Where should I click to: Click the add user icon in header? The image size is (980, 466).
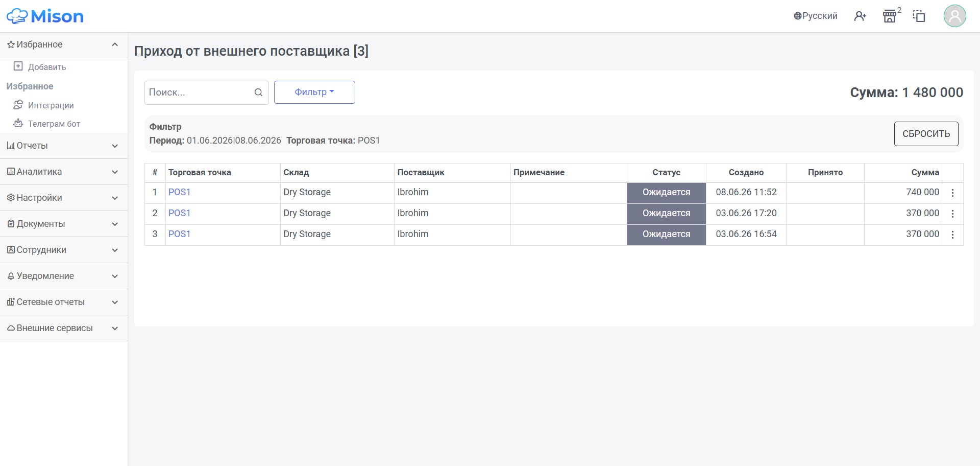860,16
